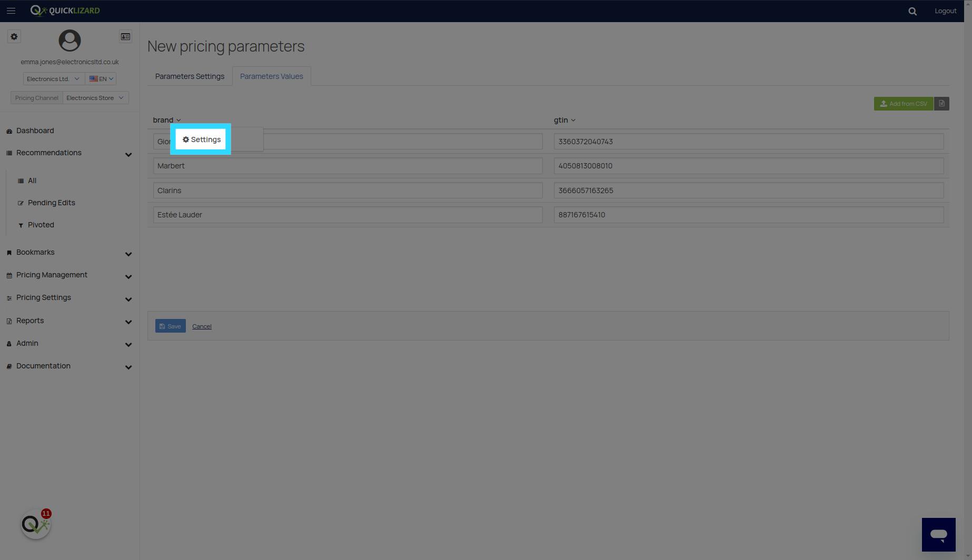Click the QuickLizard logo
The image size is (972, 560).
click(65, 11)
